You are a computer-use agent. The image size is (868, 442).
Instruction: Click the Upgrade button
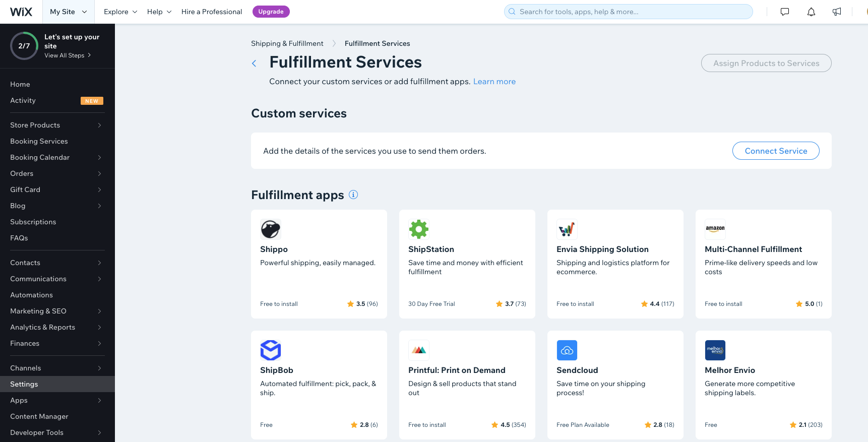pyautogui.click(x=271, y=12)
